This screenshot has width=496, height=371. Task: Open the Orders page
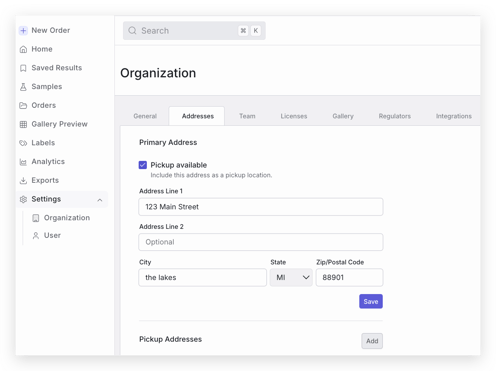44,105
